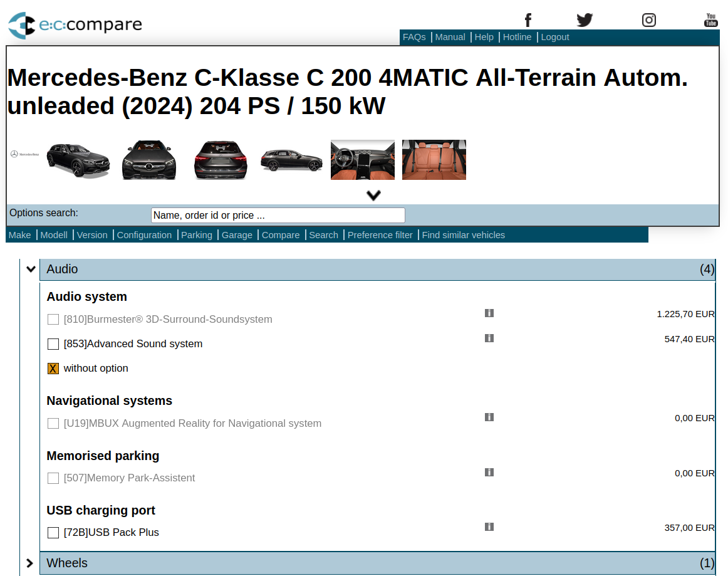728x576 pixels.
Task: Click the 0,00 EUR price for MBUX Augmented Reality
Action: (695, 418)
